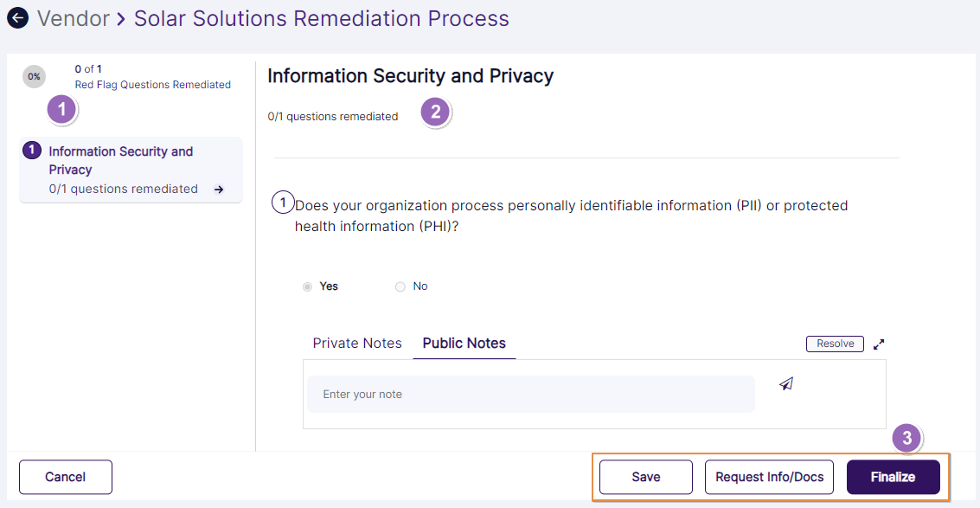Open the Vendor breadcrumb link
Image resolution: width=980 pixels, height=508 pixels.
pos(73,18)
